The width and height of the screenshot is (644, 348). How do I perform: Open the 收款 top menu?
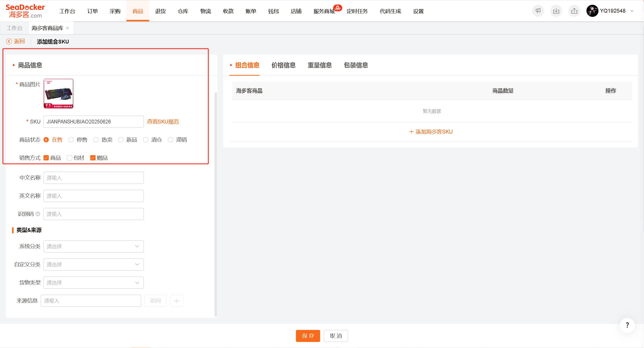point(228,11)
